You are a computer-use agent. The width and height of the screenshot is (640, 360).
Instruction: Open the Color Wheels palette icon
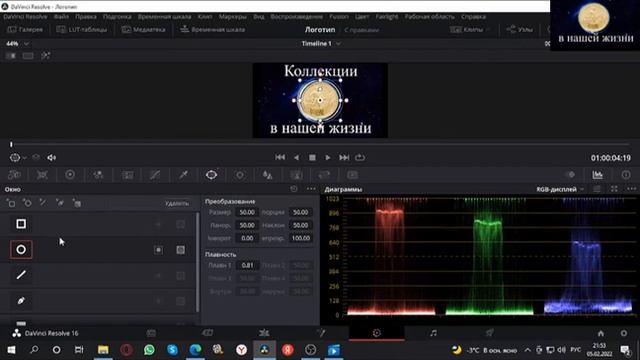tap(70, 175)
